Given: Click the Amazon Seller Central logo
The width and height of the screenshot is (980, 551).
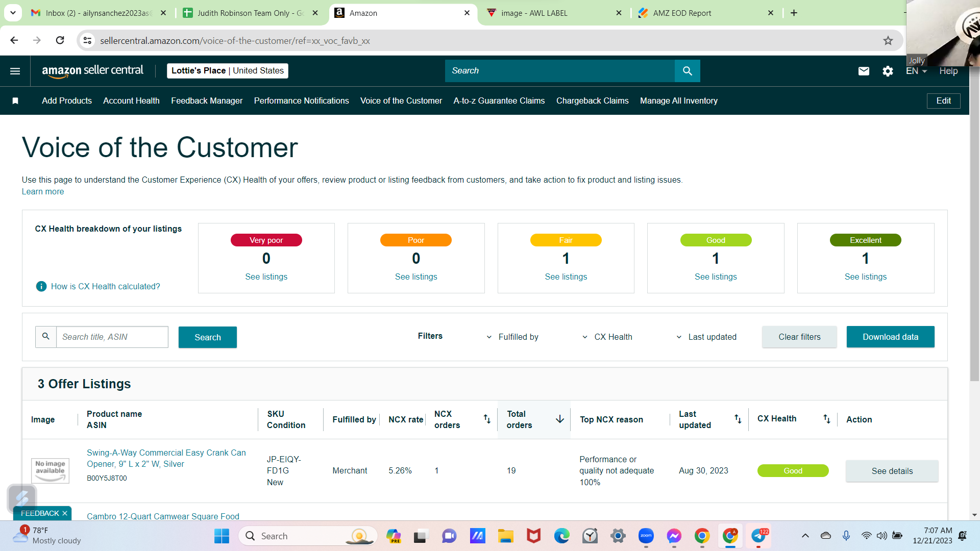Looking at the screenshot, I should [92, 71].
